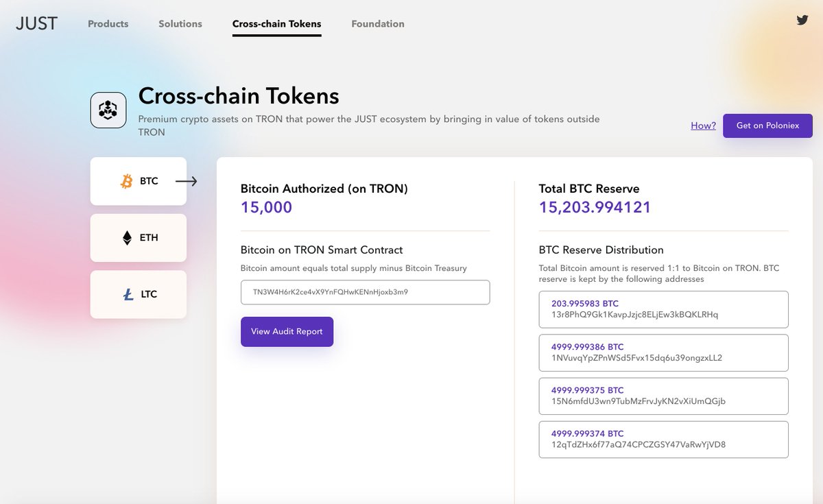Click the Litecoin logo icon

[128, 294]
